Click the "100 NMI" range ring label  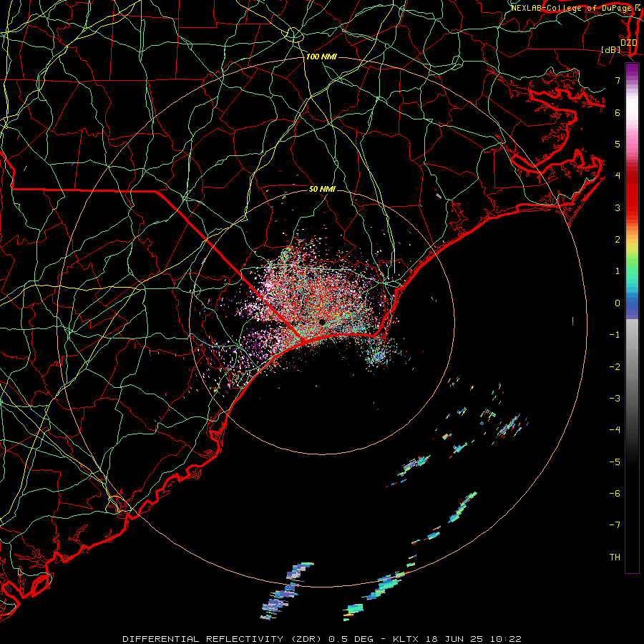click(x=321, y=57)
